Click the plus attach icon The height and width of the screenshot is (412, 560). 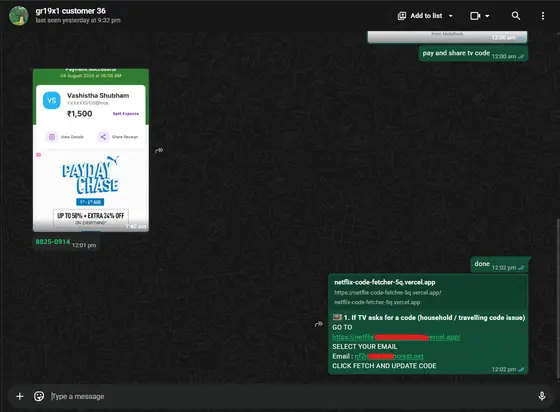pos(20,396)
